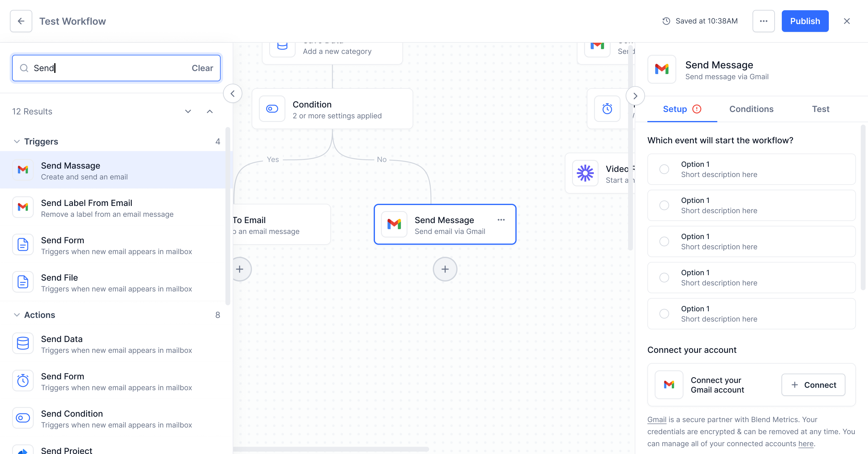Open ellipsis menu on Send Message node
Viewport: 868px width, 454px height.
(501, 220)
